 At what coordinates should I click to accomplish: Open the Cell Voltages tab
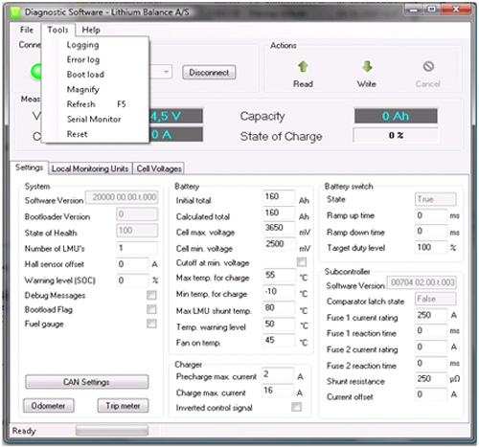[159, 168]
